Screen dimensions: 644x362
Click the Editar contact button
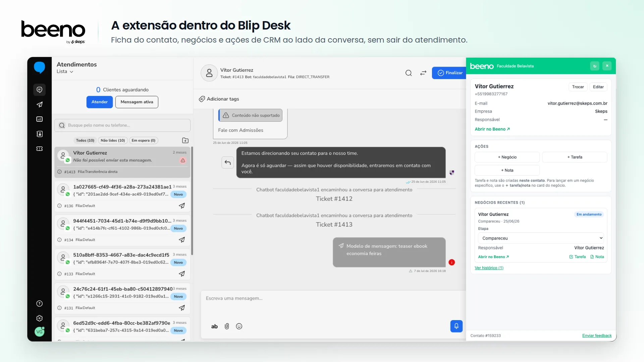coord(598,87)
